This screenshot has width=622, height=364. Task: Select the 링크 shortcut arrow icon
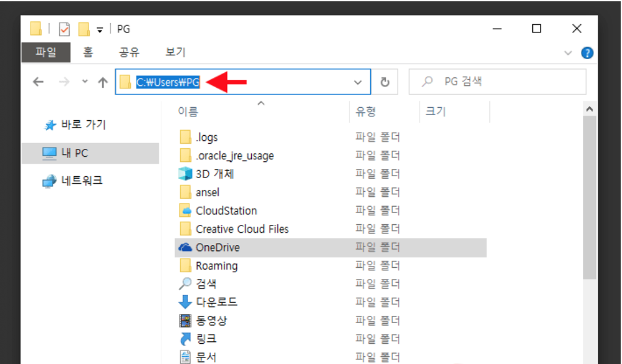[x=185, y=339]
